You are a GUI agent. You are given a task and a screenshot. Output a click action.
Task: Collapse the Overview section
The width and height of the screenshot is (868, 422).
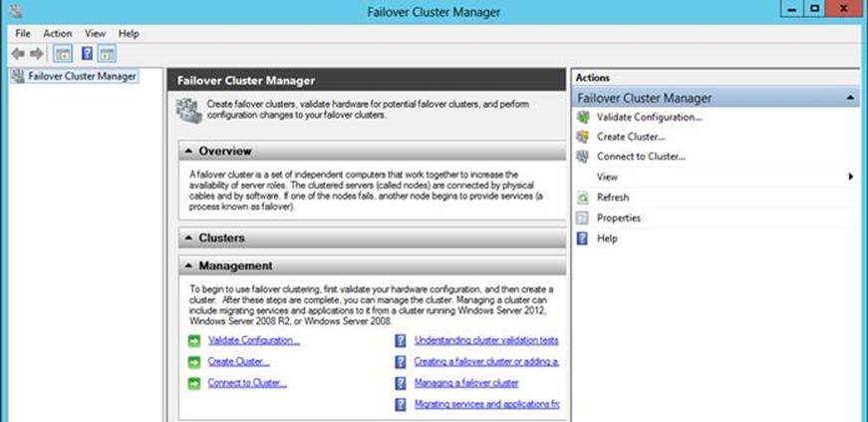[188, 151]
